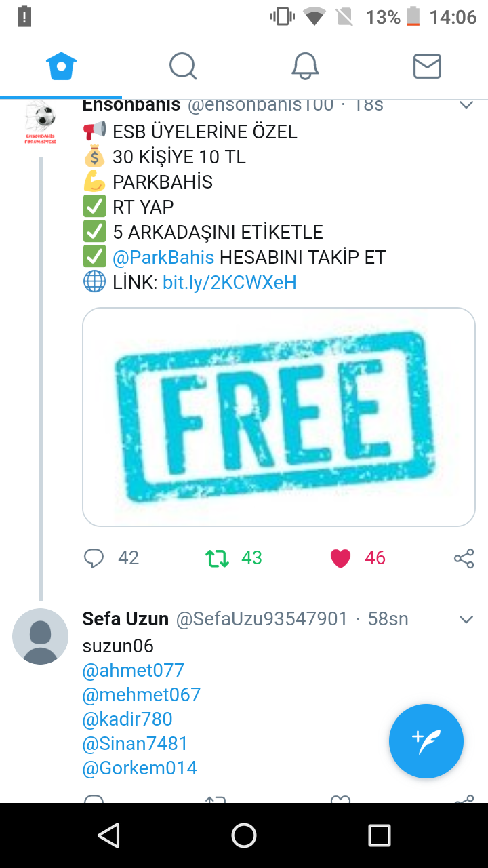Image resolution: width=488 pixels, height=868 pixels.
Task: Open the Messages envelope tab
Action: click(427, 66)
